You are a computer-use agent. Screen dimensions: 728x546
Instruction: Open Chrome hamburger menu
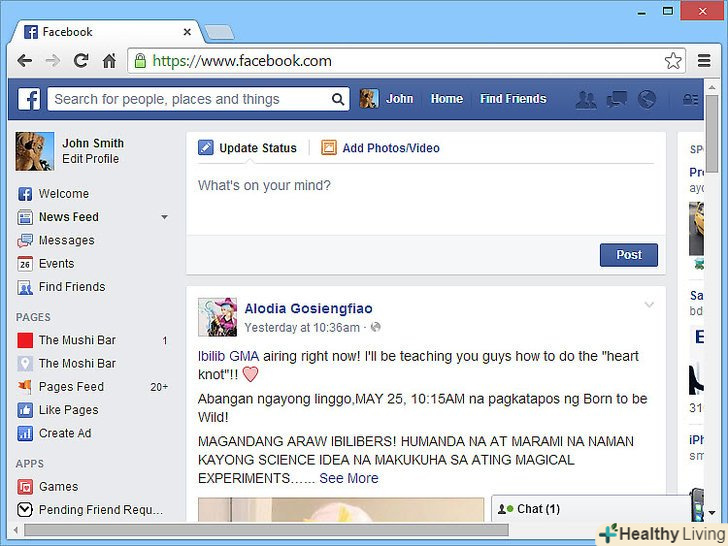704,61
